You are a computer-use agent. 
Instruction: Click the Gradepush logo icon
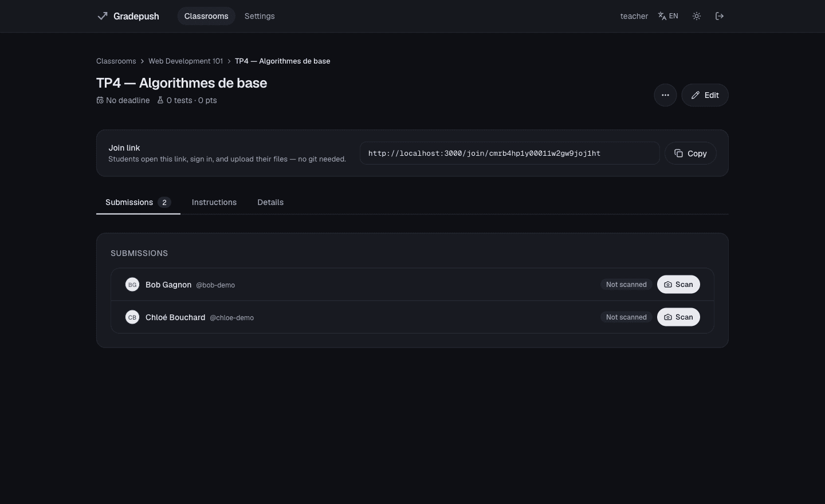point(103,16)
